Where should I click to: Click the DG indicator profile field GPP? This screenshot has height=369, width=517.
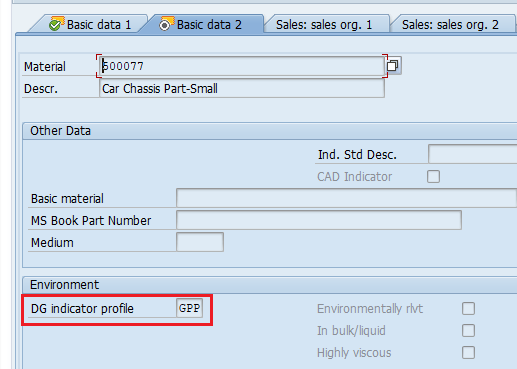(x=189, y=308)
